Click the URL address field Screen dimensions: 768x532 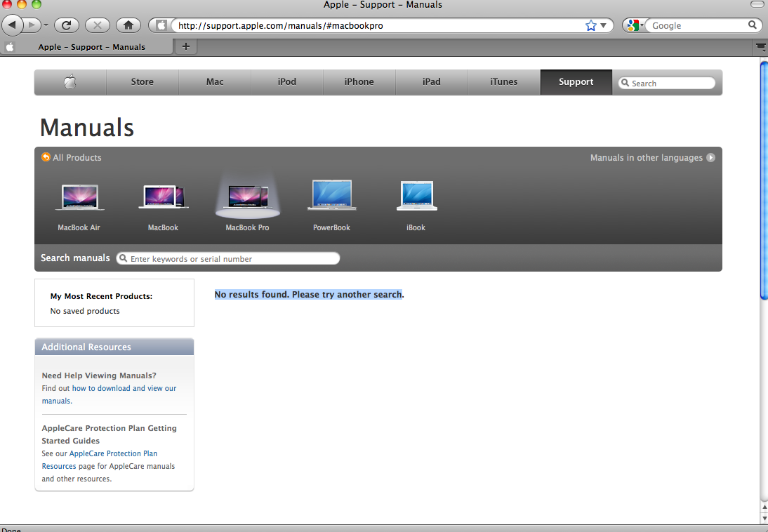380,25
